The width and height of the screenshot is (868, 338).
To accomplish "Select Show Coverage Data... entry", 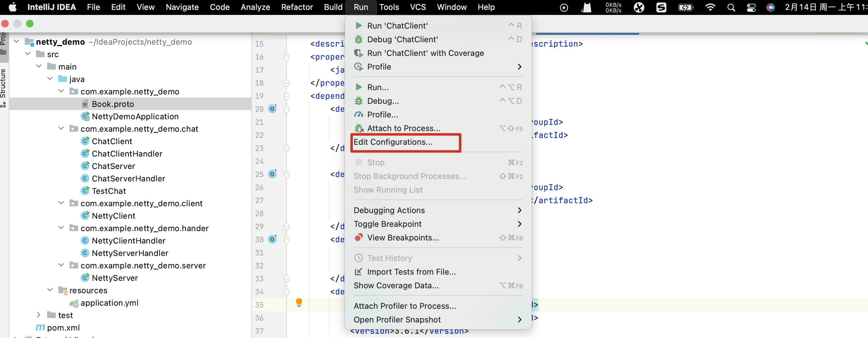I will 396,285.
